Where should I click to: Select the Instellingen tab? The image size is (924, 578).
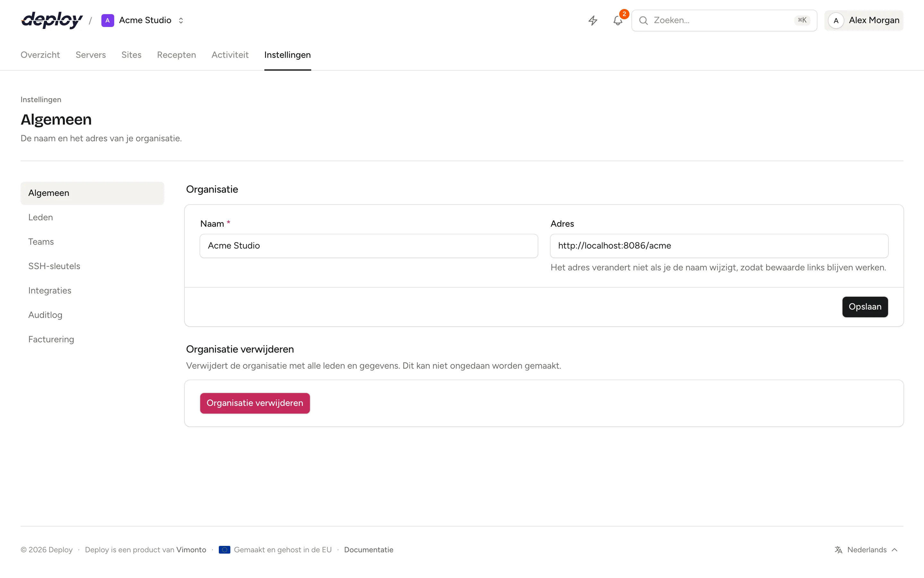[x=287, y=55]
